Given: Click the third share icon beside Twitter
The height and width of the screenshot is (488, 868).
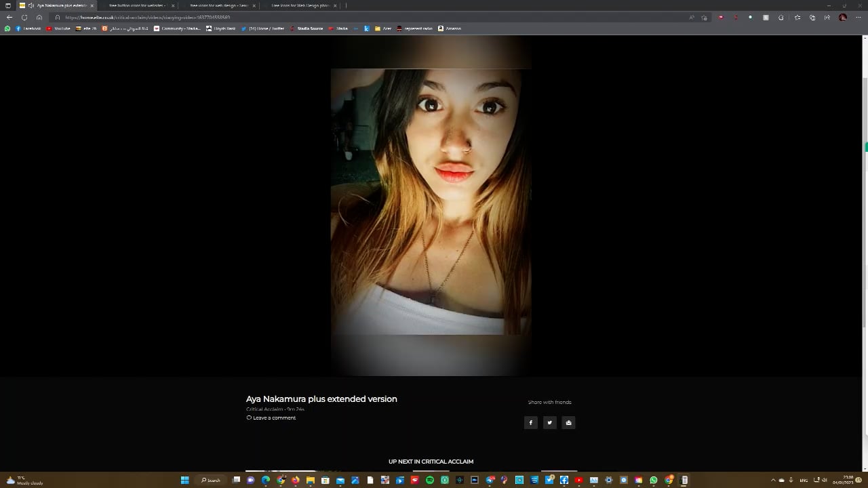Looking at the screenshot, I should (568, 422).
